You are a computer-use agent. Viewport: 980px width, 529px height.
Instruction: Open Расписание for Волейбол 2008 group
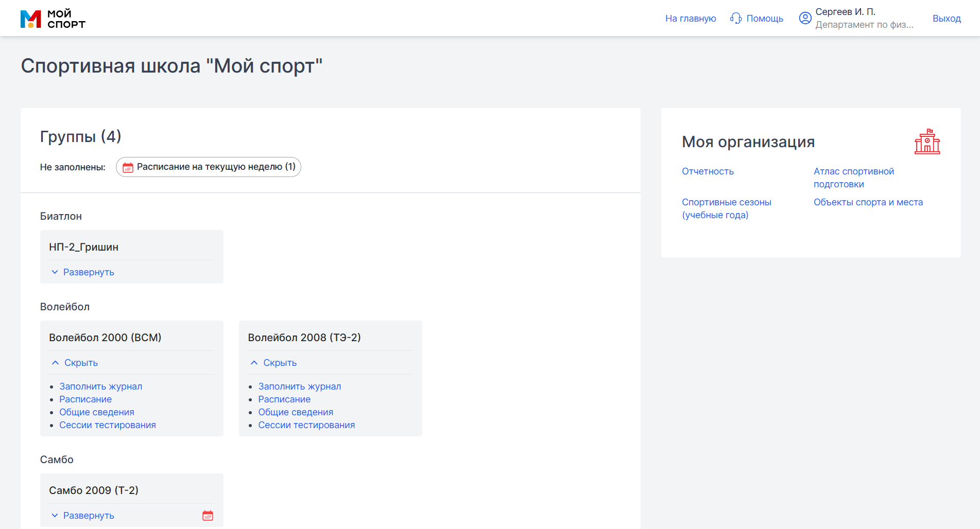point(284,399)
